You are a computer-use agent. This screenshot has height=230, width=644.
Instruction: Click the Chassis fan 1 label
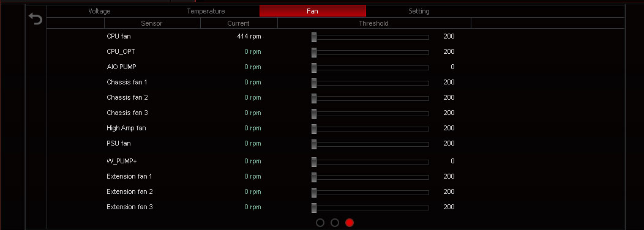click(127, 82)
